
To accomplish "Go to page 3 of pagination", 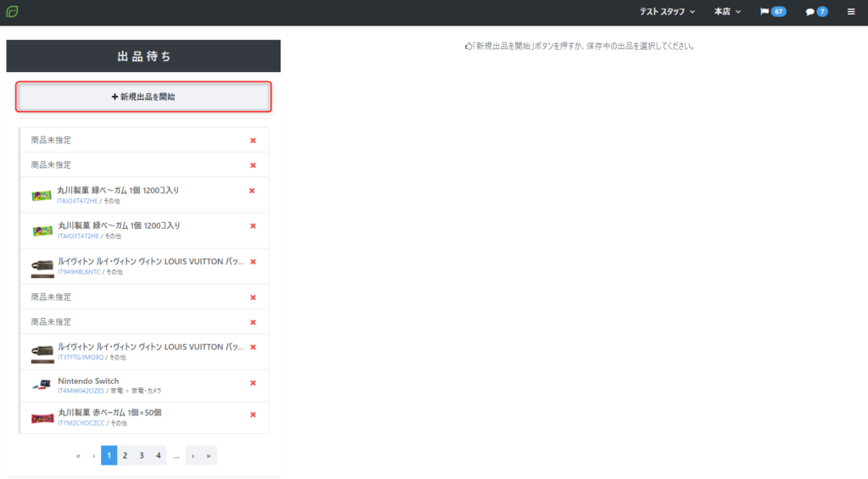I will point(142,455).
